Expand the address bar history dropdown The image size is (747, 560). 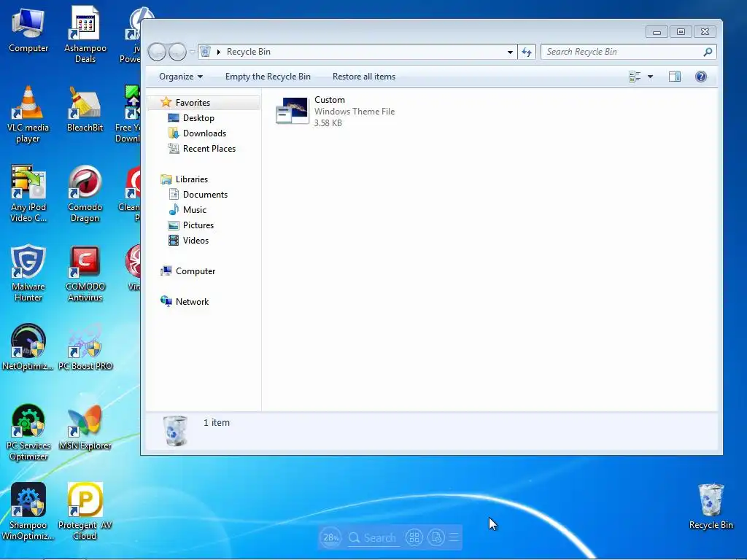(510, 52)
